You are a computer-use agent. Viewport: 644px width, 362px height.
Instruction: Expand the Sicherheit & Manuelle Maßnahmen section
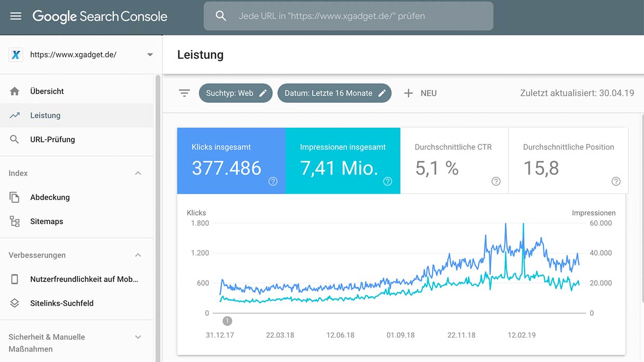pos(138,337)
